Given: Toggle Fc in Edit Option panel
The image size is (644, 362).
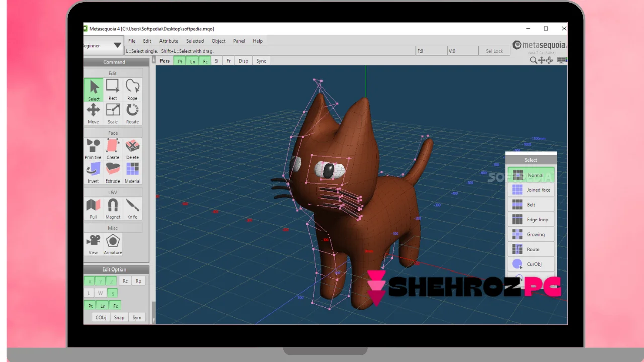Looking at the screenshot, I should (115, 306).
